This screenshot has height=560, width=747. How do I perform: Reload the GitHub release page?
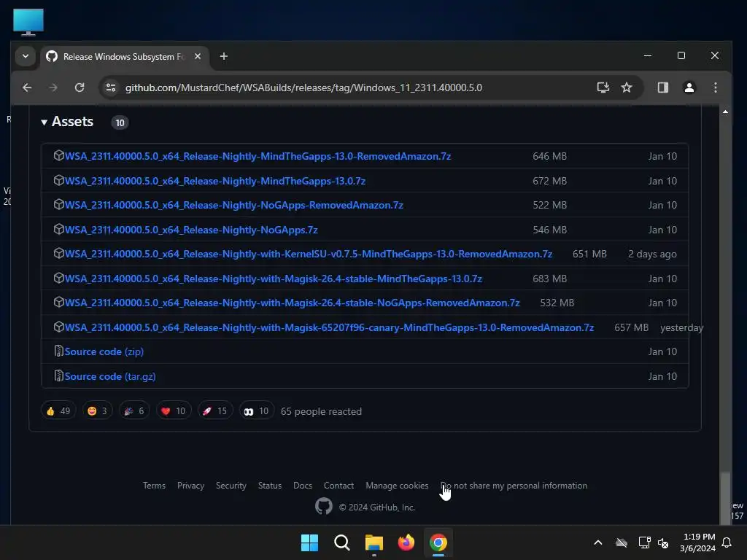(80, 87)
